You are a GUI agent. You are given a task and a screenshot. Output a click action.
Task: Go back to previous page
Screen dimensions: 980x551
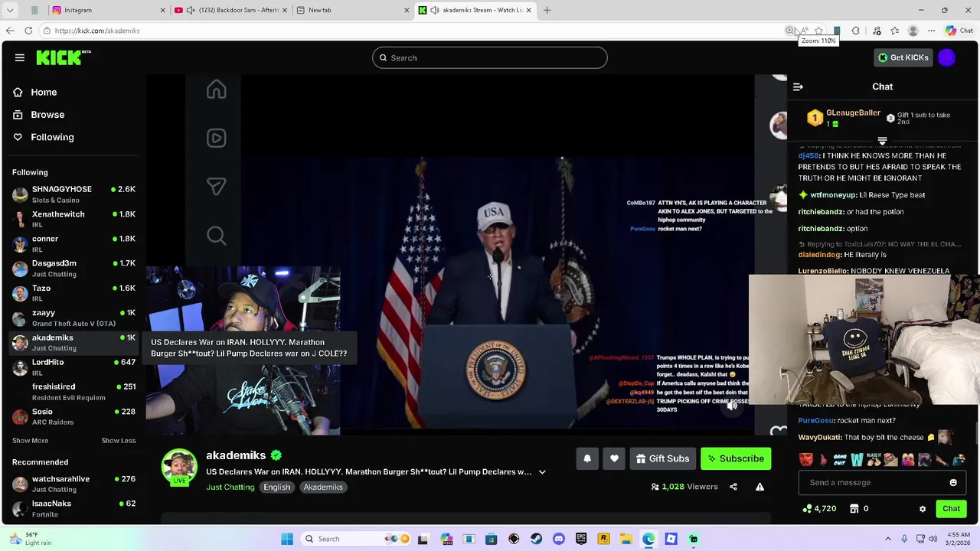tap(9, 31)
